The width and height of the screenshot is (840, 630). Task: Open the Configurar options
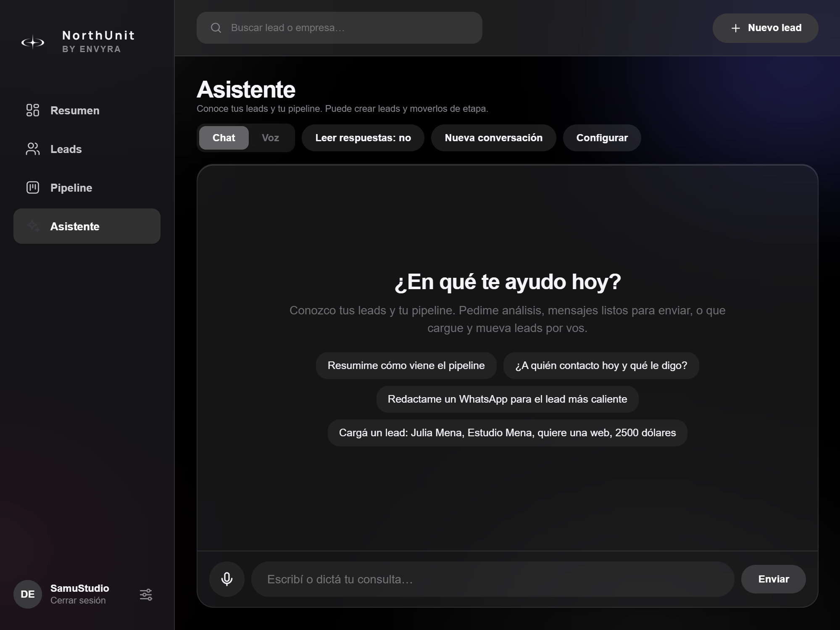click(602, 138)
